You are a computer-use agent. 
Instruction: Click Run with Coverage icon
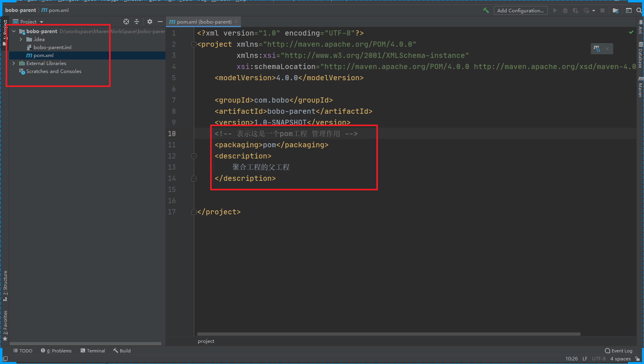point(576,10)
